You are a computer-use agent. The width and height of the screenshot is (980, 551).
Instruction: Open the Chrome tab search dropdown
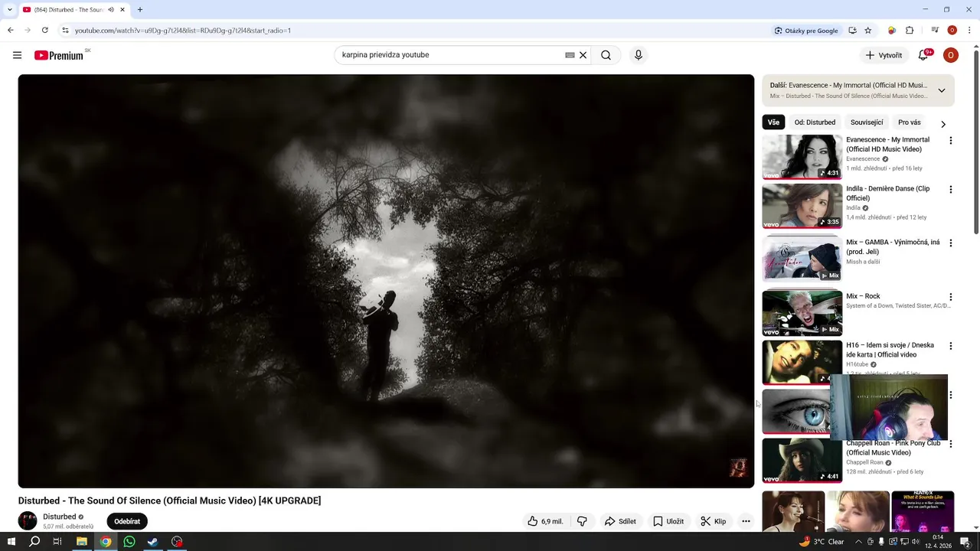click(9, 10)
